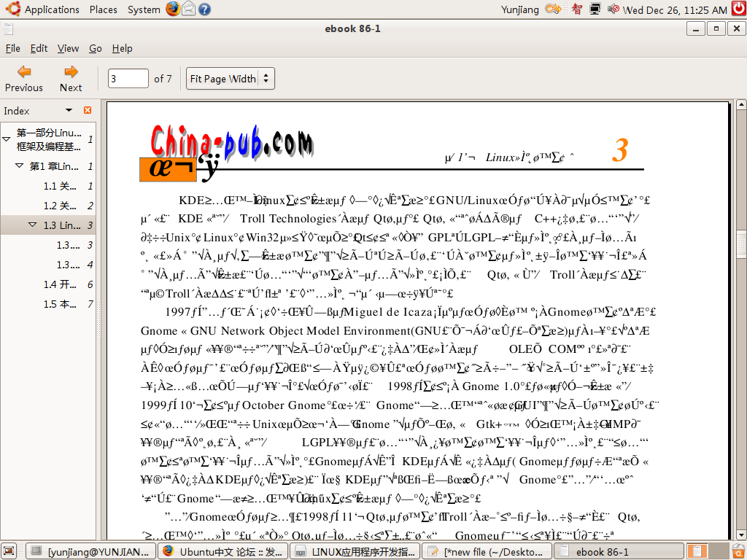
Task: Collapse the 1.3 Lin... section node
Action: point(32,225)
